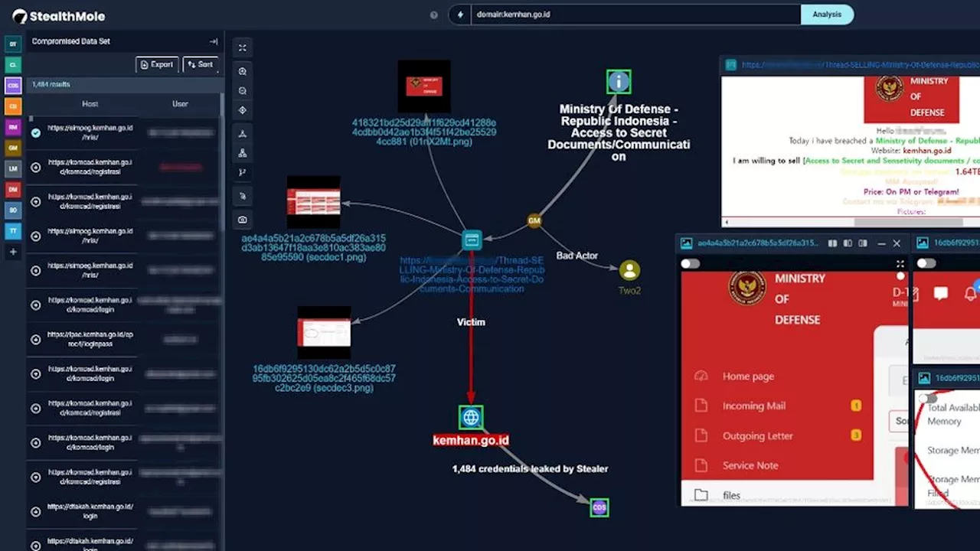The image size is (980, 551).
Task: Open the LM sidebar module
Action: click(12, 168)
